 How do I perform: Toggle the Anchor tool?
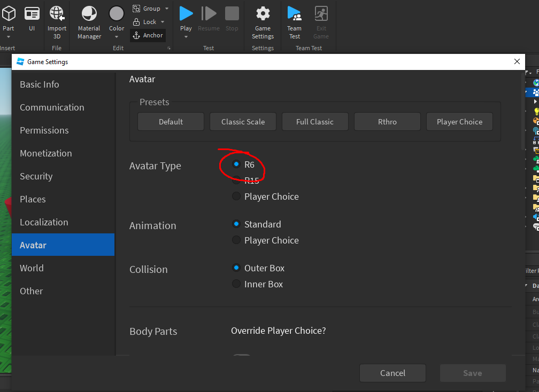tap(148, 35)
